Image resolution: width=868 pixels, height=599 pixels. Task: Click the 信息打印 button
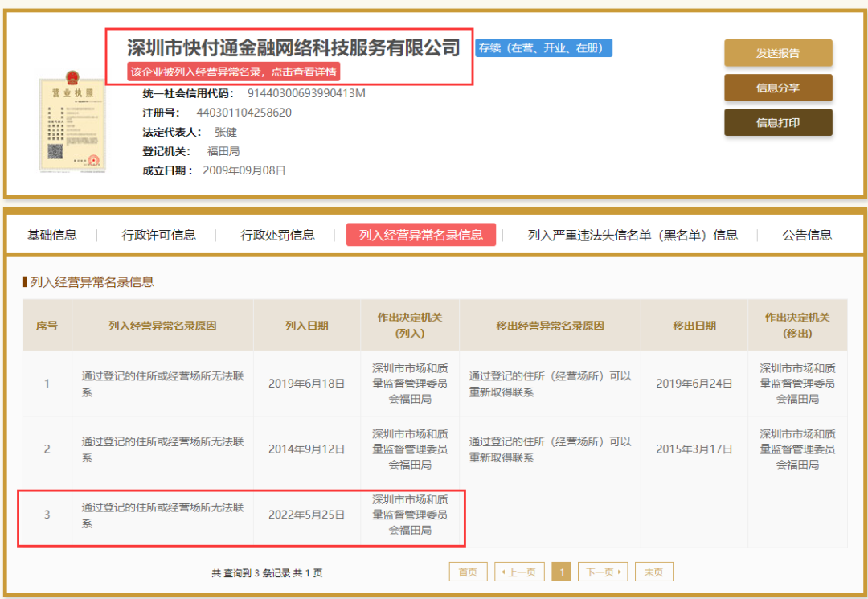[778, 122]
